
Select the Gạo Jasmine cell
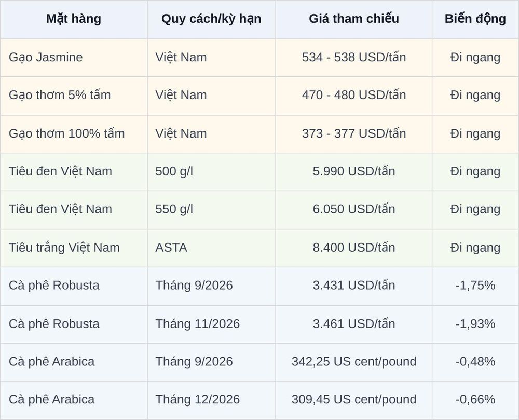74,58
